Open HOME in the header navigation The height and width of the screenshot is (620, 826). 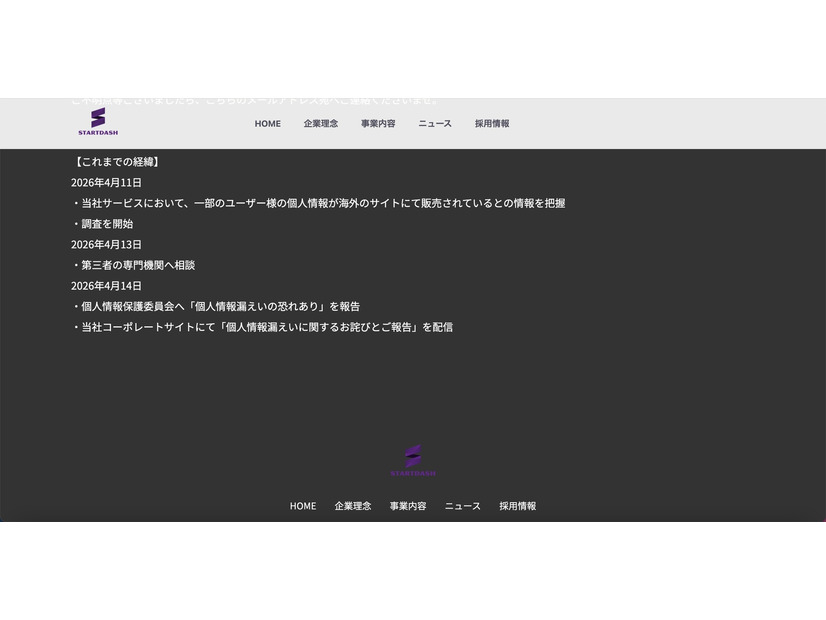(268, 124)
